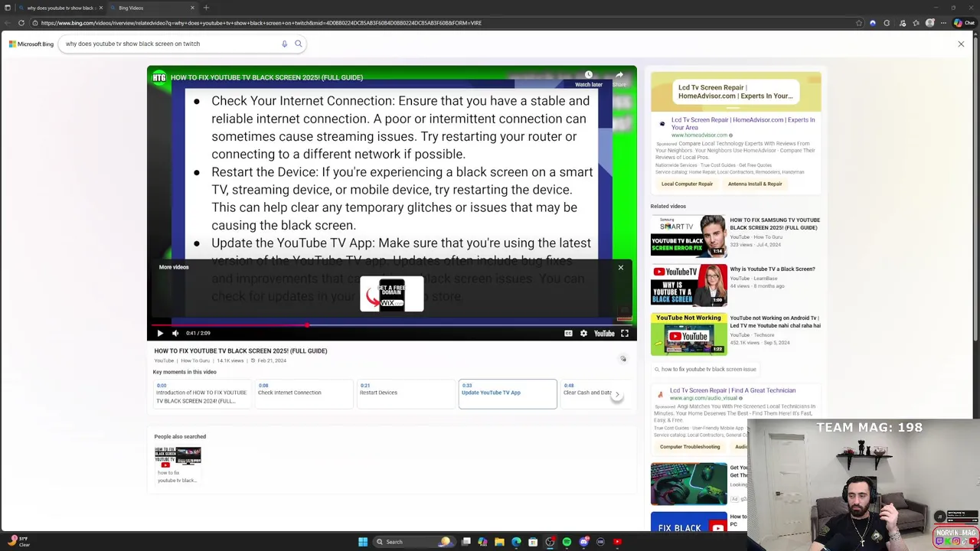This screenshot has height=551, width=980.
Task: Click the browser address bar URL
Action: tap(261, 23)
